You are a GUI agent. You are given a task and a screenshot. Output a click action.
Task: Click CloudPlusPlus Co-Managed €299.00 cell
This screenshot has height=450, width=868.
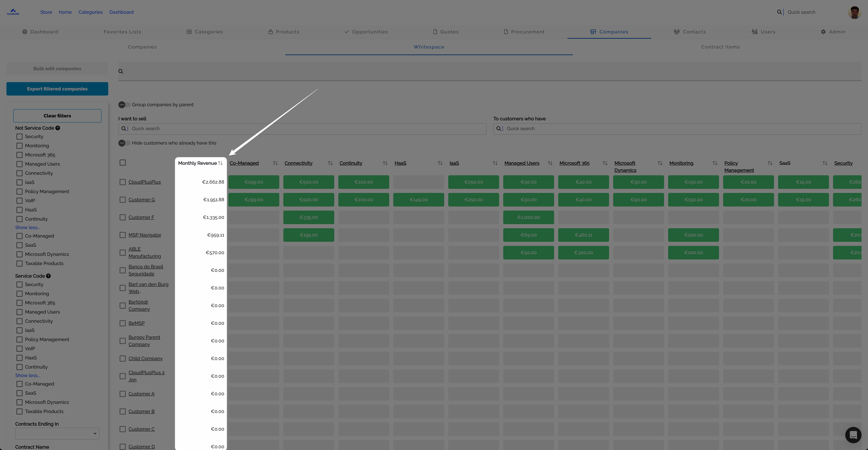[x=254, y=182]
